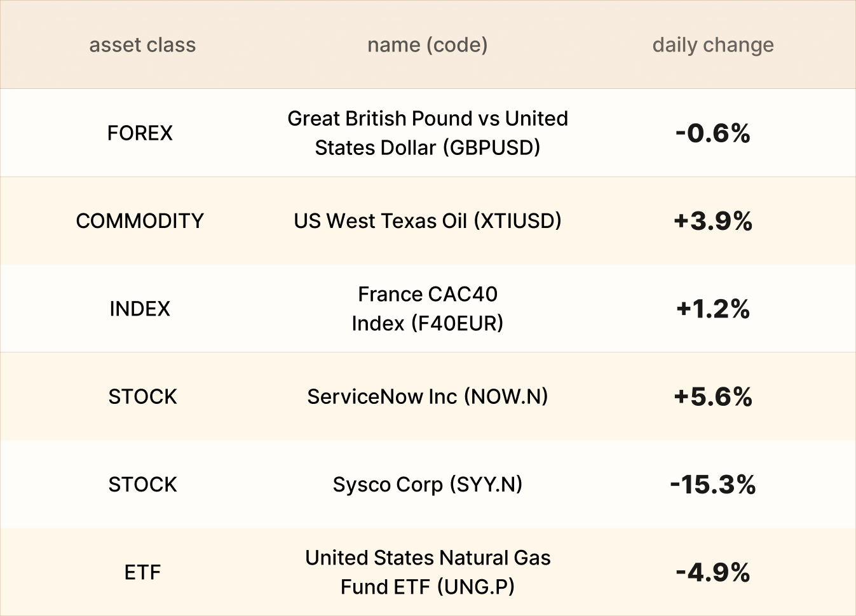The height and width of the screenshot is (616, 856).
Task: Open United States Natural Gas Fund ETF
Action: pyautogui.click(x=427, y=572)
